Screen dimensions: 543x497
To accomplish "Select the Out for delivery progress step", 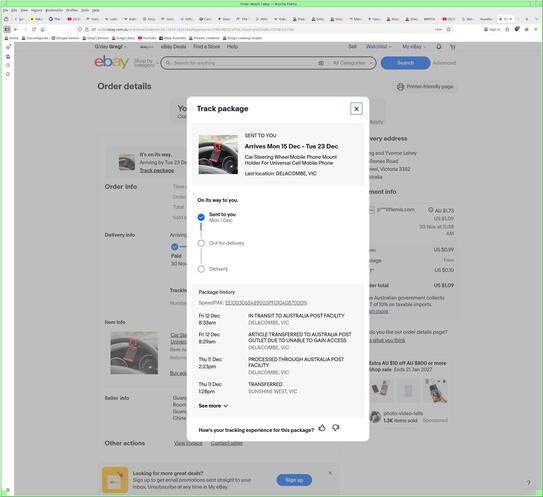I will [x=201, y=243].
